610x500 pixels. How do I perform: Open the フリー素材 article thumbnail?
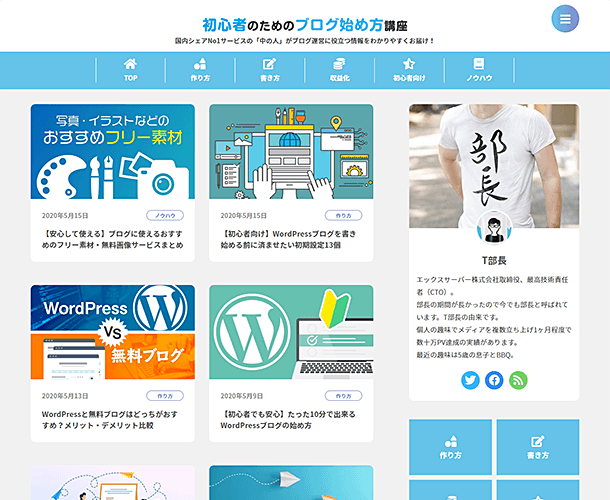pyautogui.click(x=113, y=152)
